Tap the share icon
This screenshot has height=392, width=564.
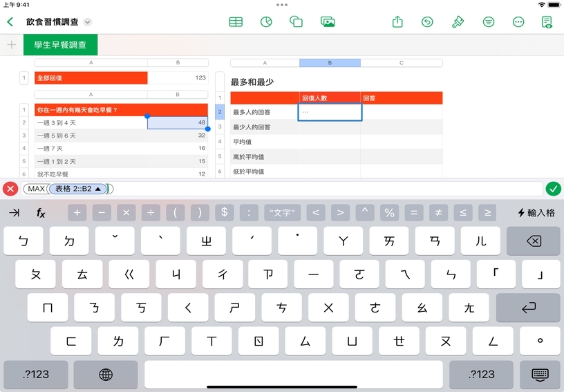[397, 22]
